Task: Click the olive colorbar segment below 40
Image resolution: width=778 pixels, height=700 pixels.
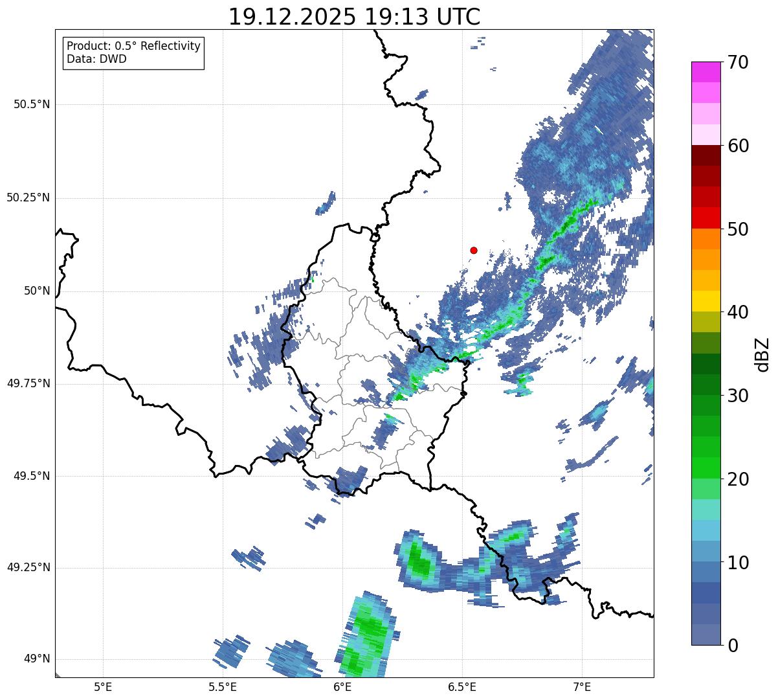Action: [x=706, y=322]
